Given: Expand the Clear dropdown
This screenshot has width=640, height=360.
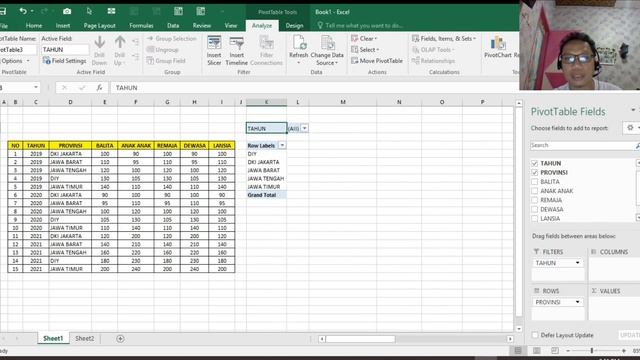Looking at the screenshot, I should (364, 39).
